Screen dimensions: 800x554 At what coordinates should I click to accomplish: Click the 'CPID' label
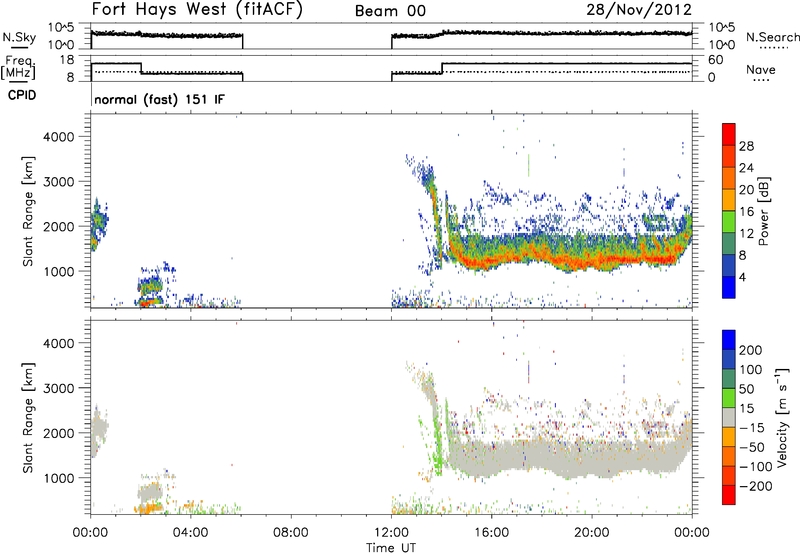(22, 95)
